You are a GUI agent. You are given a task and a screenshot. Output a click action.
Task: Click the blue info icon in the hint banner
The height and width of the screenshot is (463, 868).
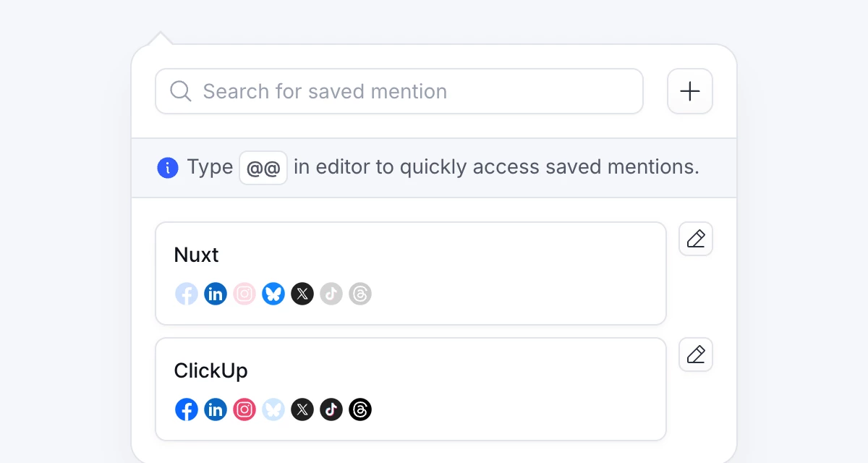pos(168,167)
